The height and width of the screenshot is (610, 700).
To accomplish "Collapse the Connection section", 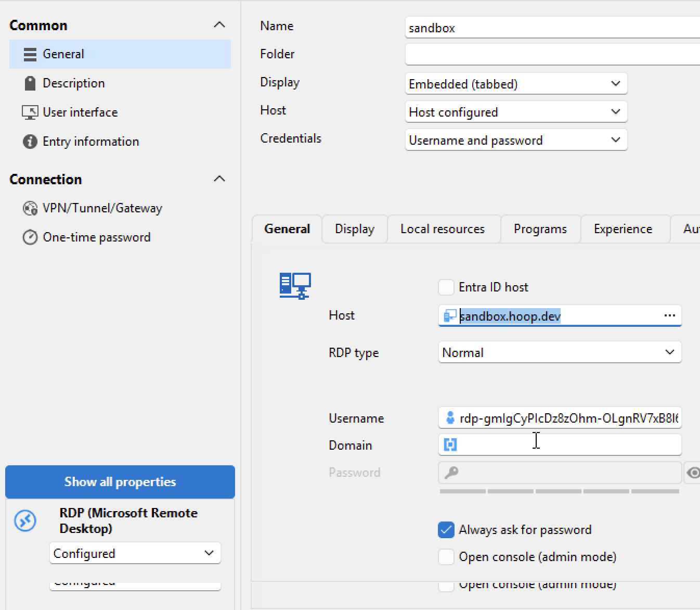I will [x=219, y=179].
